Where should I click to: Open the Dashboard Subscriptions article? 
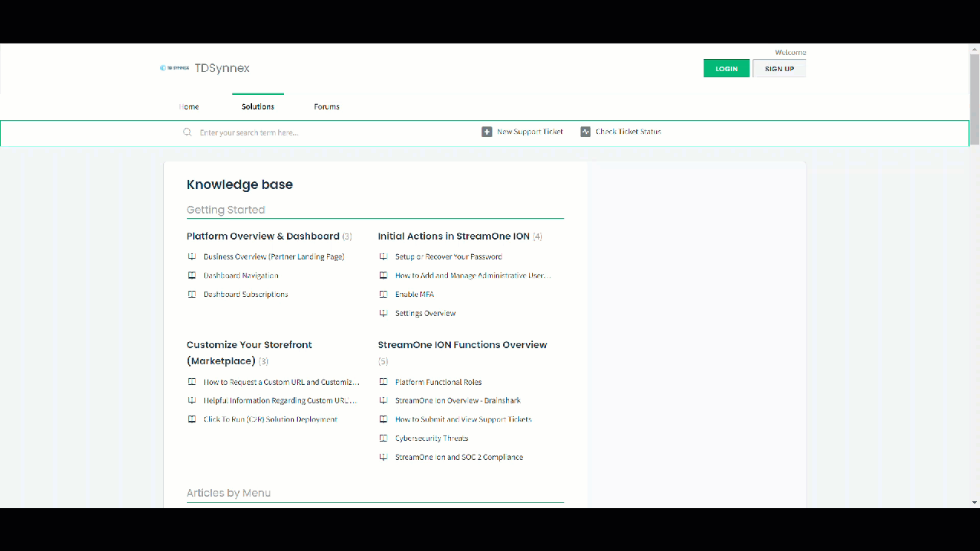246,294
